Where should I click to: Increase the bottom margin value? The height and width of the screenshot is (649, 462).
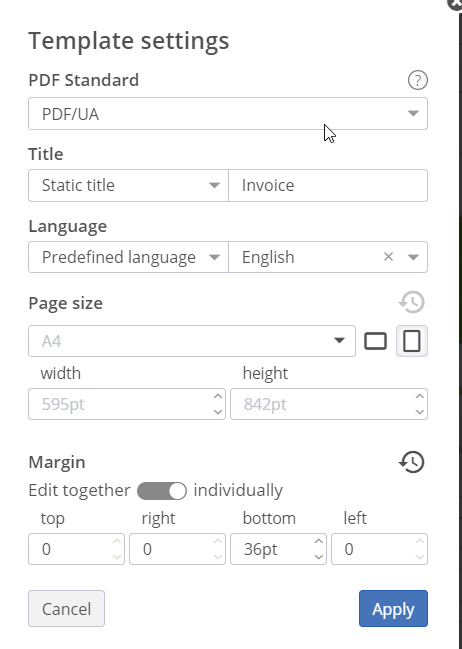[318, 541]
